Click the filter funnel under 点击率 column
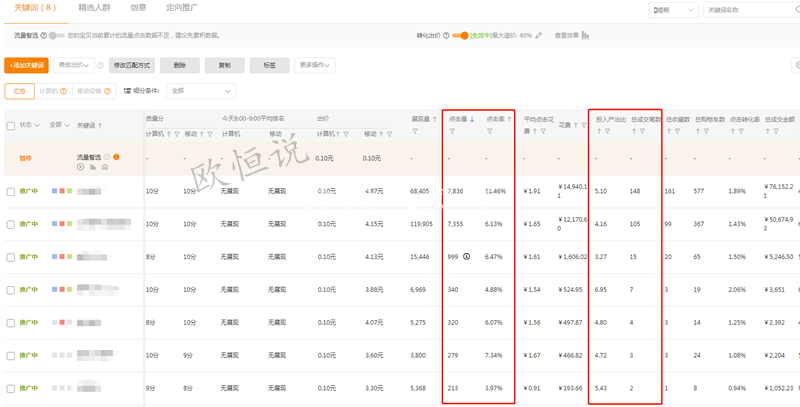800x407 pixels. click(x=490, y=132)
